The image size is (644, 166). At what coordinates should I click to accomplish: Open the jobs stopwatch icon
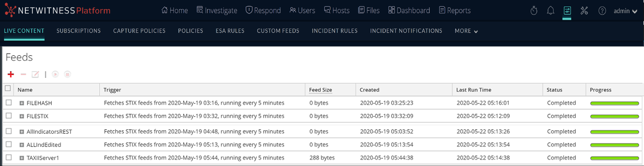coord(534,10)
